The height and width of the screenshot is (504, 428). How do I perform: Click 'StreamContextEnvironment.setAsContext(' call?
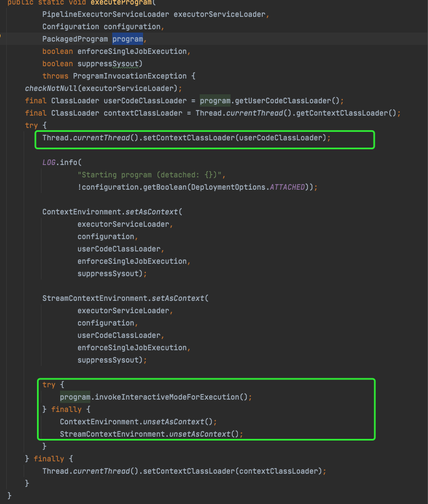(x=126, y=299)
